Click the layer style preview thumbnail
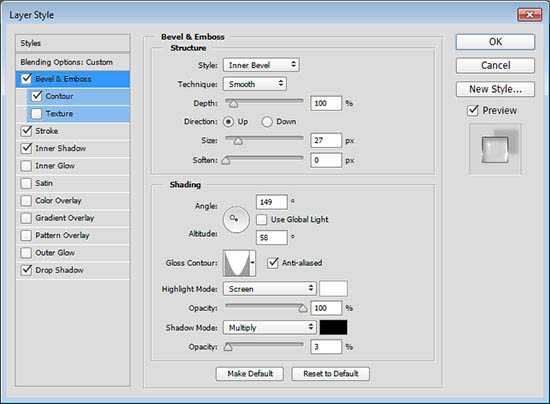 tap(495, 150)
